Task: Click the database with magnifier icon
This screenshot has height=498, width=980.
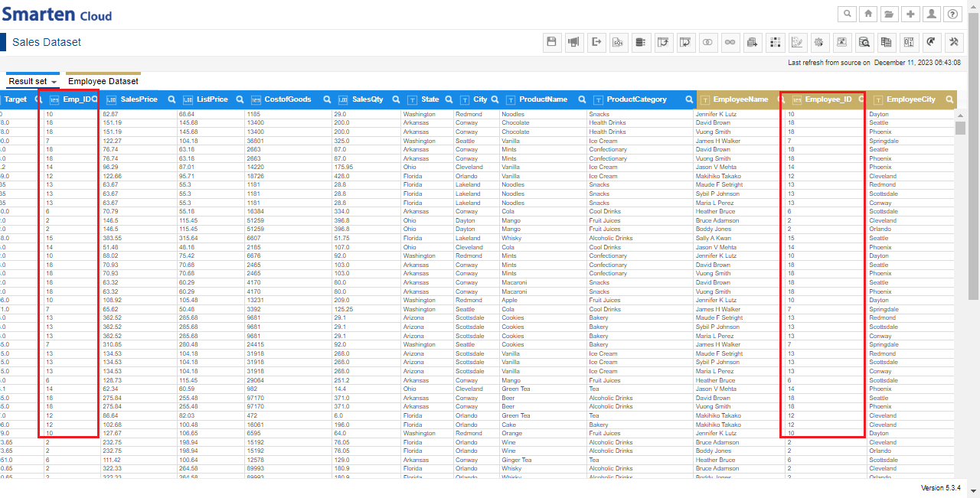Action: 864,42
